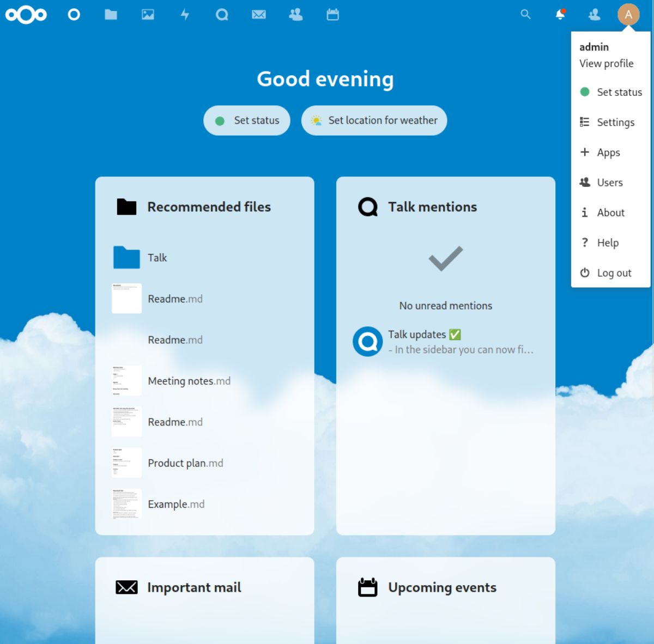This screenshot has height=644, width=654.
Task: Open Product plan.md file
Action: 205,463
